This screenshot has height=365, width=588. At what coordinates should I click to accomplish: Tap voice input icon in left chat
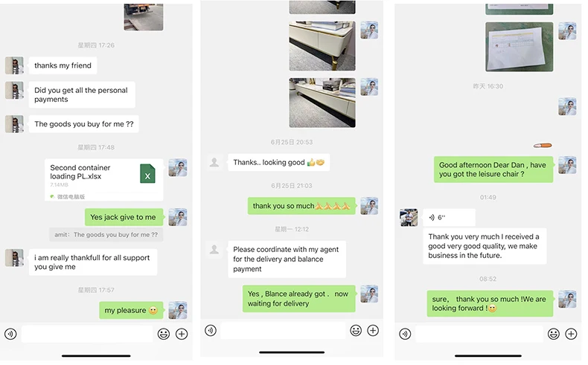(x=10, y=334)
